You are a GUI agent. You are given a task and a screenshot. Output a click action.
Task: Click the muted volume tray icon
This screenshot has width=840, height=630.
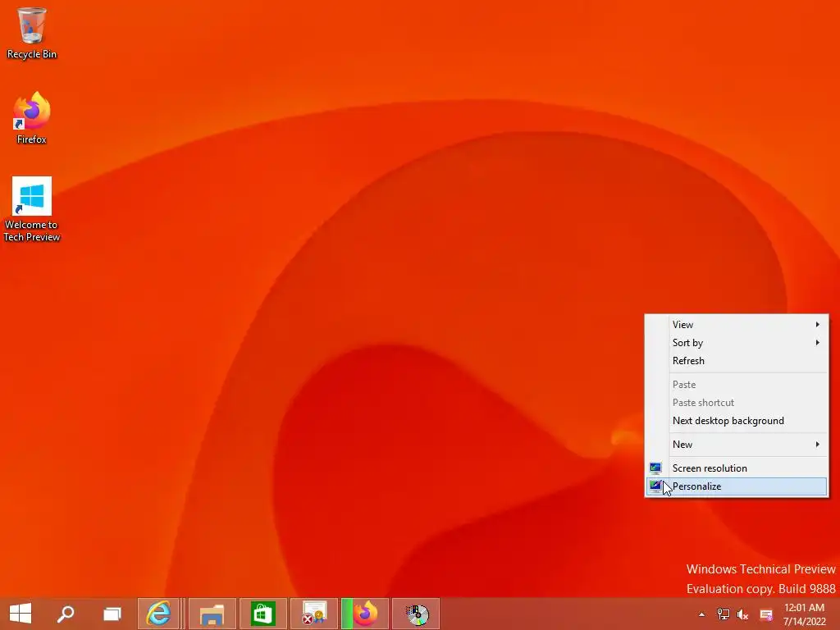743,614
